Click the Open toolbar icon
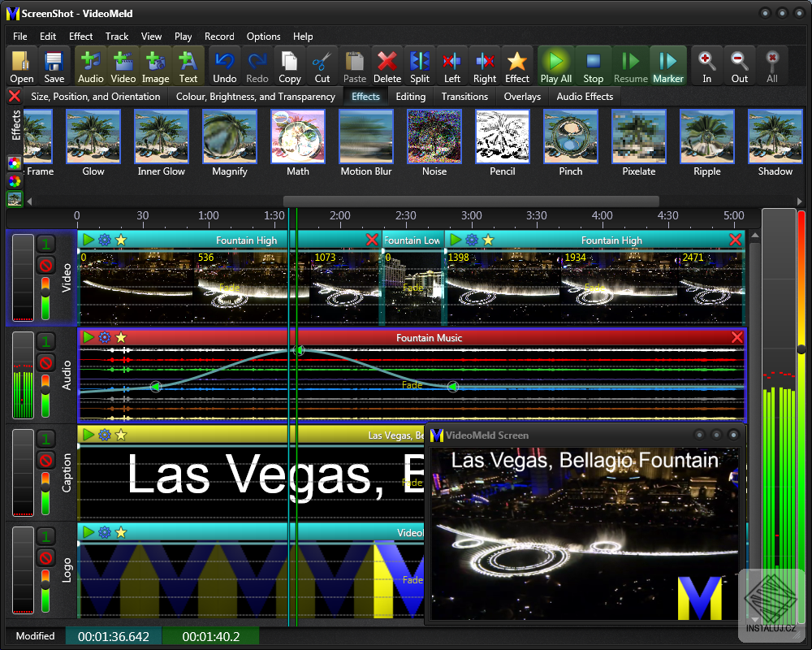The height and width of the screenshot is (650, 812). coord(21,66)
